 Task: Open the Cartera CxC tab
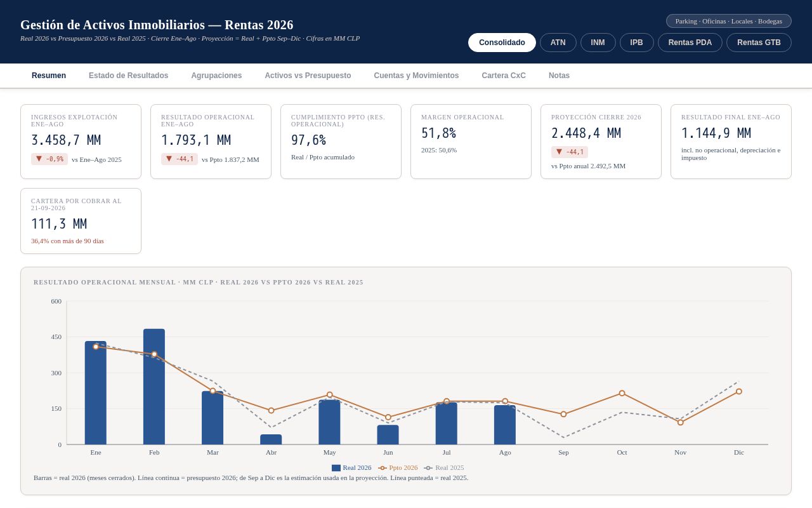click(504, 76)
